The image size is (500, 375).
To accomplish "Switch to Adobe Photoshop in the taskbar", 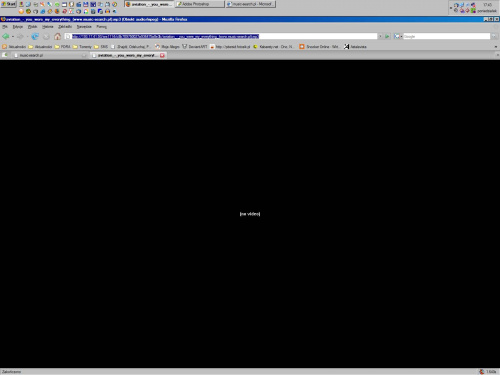I will point(200,4).
